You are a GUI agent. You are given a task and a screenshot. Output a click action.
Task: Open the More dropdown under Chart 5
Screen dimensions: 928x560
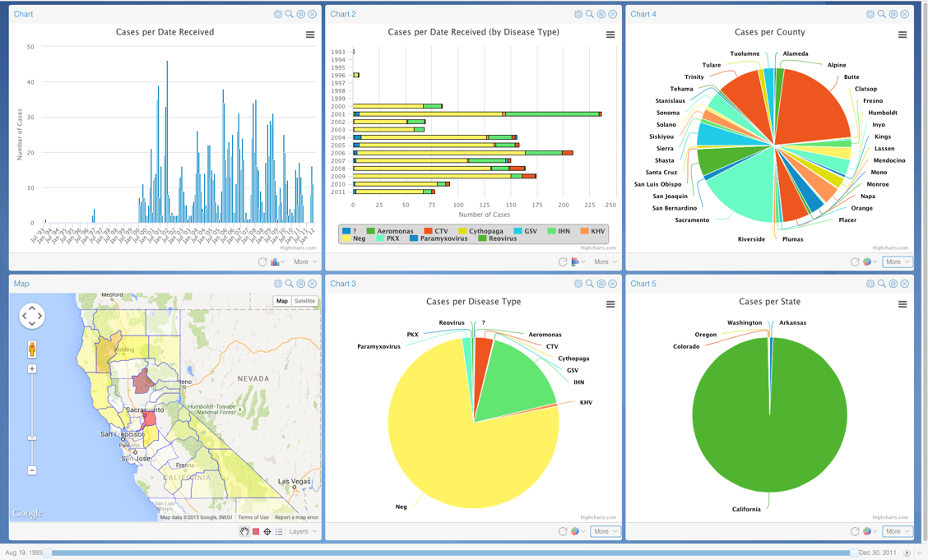[896, 532]
